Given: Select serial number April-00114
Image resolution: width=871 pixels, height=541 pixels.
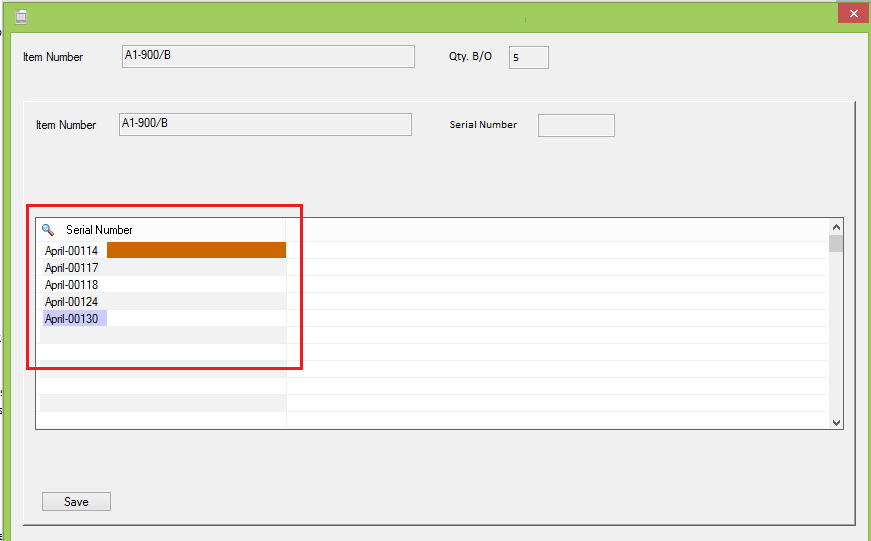Looking at the screenshot, I should pos(71,251).
